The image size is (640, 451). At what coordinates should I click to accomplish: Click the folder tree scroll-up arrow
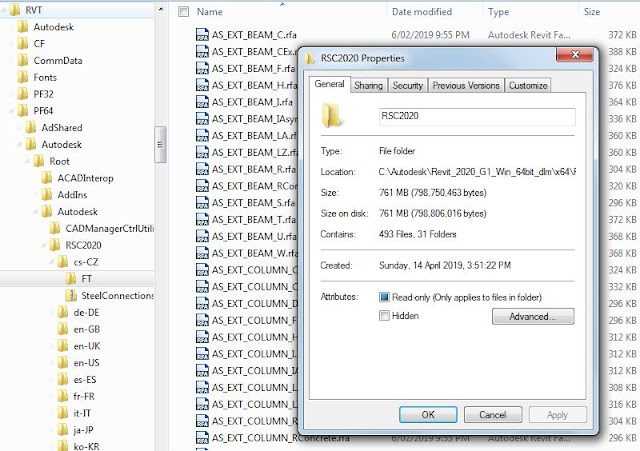(x=160, y=9)
